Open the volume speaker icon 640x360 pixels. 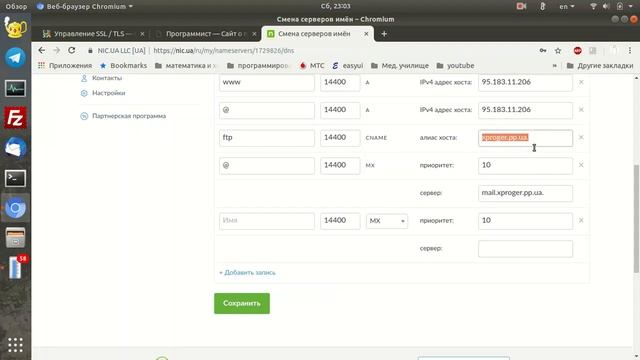pyautogui.click(x=606, y=6)
